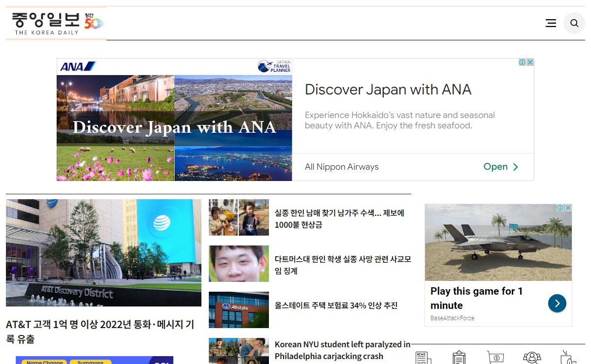Open the newspaper News icon

[x=423, y=358]
